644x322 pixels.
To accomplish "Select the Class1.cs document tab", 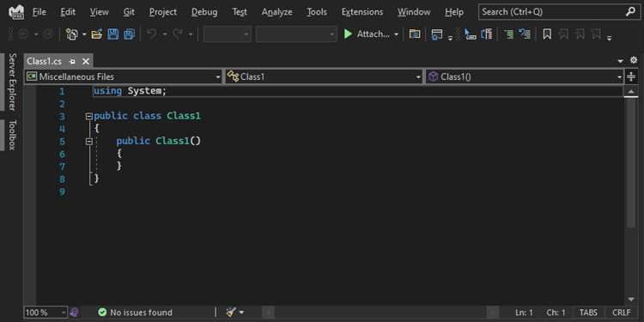I will [45, 61].
